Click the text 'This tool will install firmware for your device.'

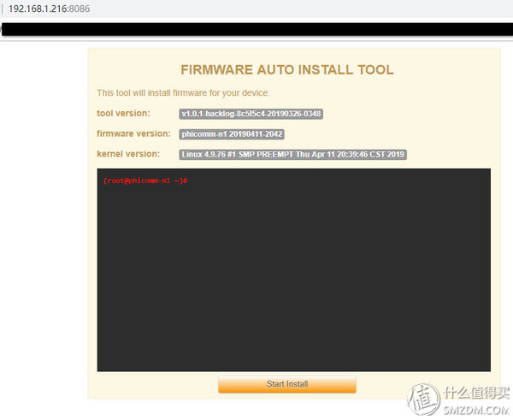183,93
